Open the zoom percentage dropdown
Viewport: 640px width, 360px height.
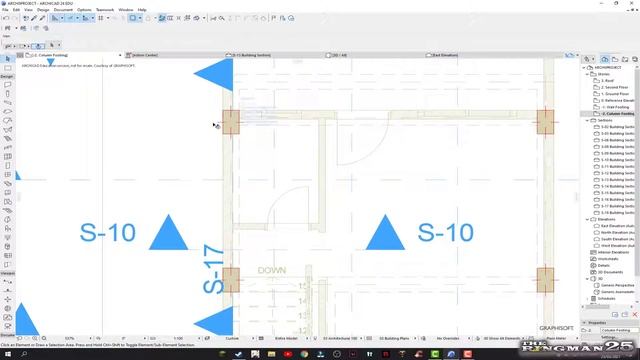click(x=90, y=338)
